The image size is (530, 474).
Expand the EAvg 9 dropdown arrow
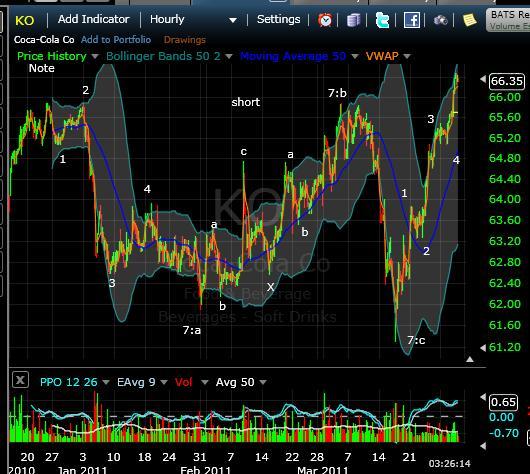pos(164,382)
